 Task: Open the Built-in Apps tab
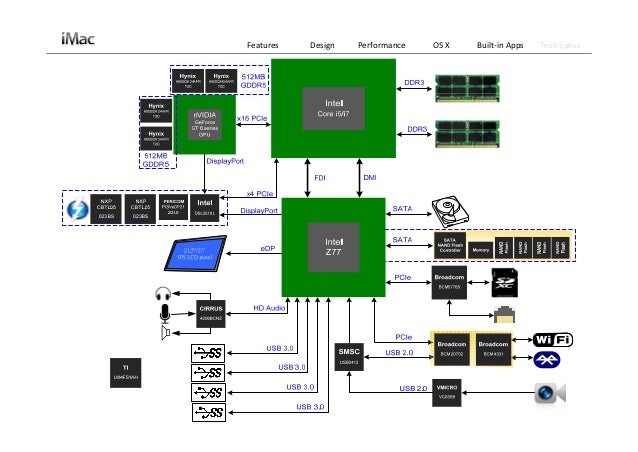(500, 45)
